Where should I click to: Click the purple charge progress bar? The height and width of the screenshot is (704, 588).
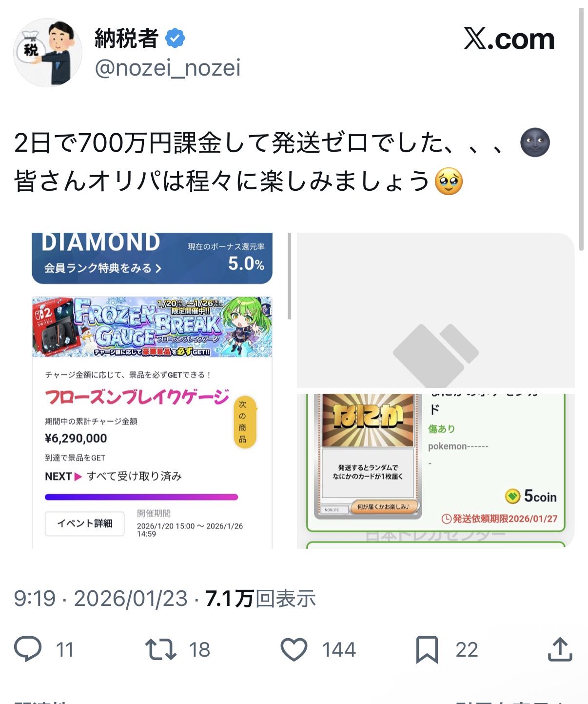pyautogui.click(x=141, y=497)
